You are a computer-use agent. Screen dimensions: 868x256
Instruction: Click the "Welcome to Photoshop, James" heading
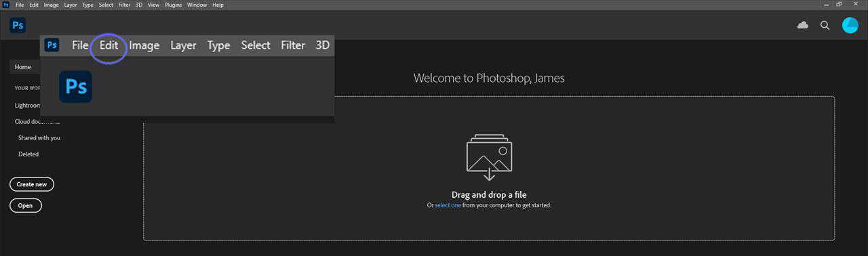click(x=489, y=78)
